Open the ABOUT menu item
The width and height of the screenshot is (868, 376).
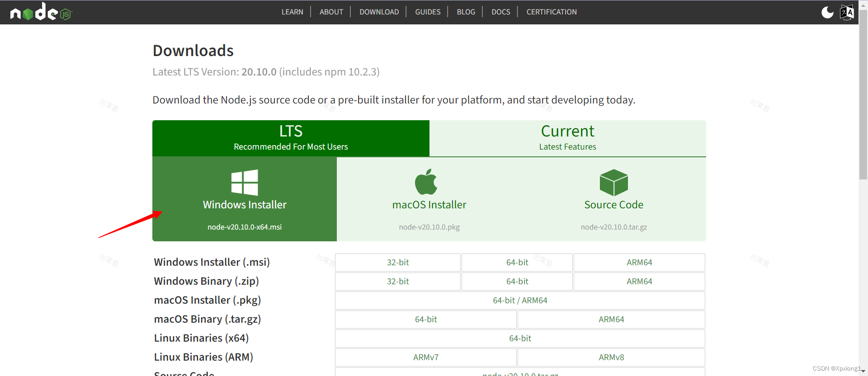[x=331, y=12]
